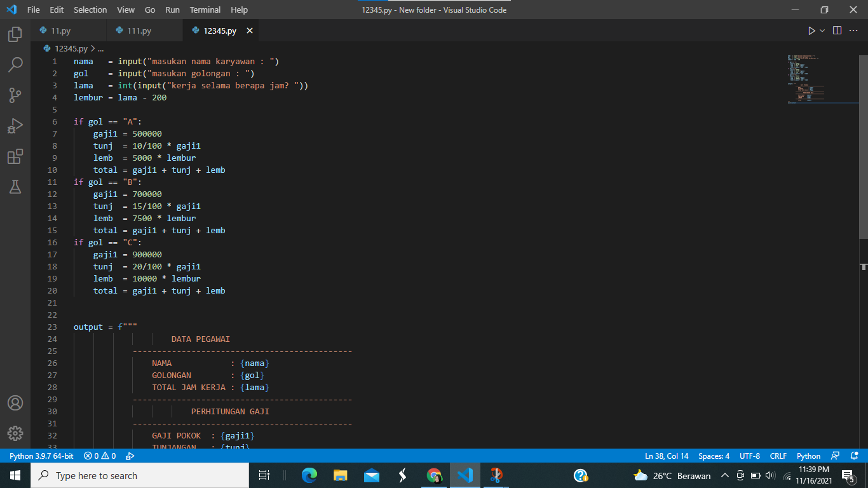Open the Extensions marketplace view
The width and height of the screenshot is (868, 488).
click(x=15, y=156)
